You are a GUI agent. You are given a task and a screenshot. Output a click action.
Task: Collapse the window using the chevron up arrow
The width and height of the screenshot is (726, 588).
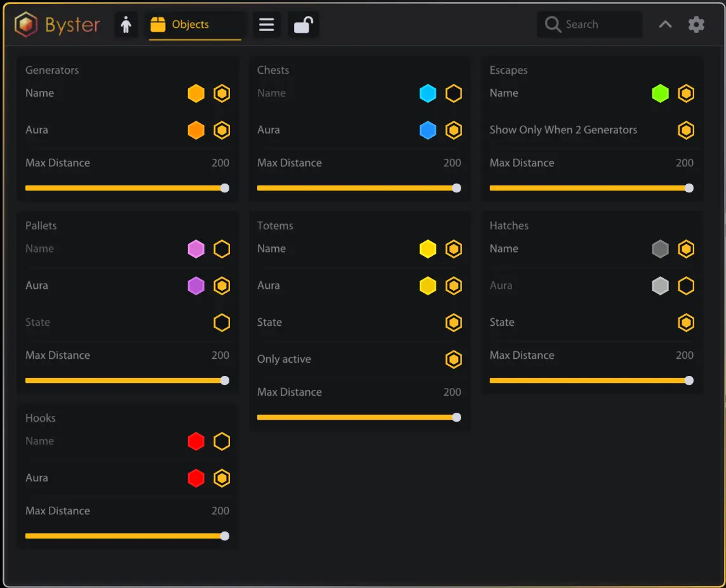[x=665, y=25]
